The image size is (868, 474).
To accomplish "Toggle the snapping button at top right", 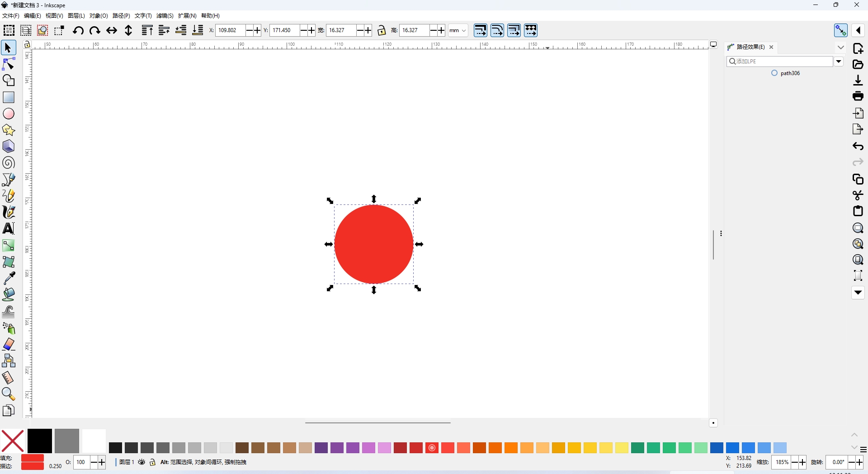I will tap(840, 30).
